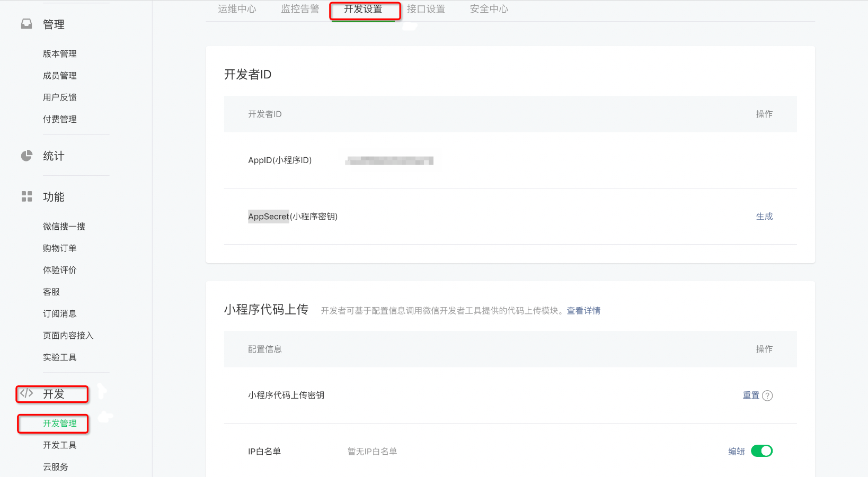The image size is (868, 477).
Task: Click the 管理 inbox icon in sidebar
Action: coord(26,24)
